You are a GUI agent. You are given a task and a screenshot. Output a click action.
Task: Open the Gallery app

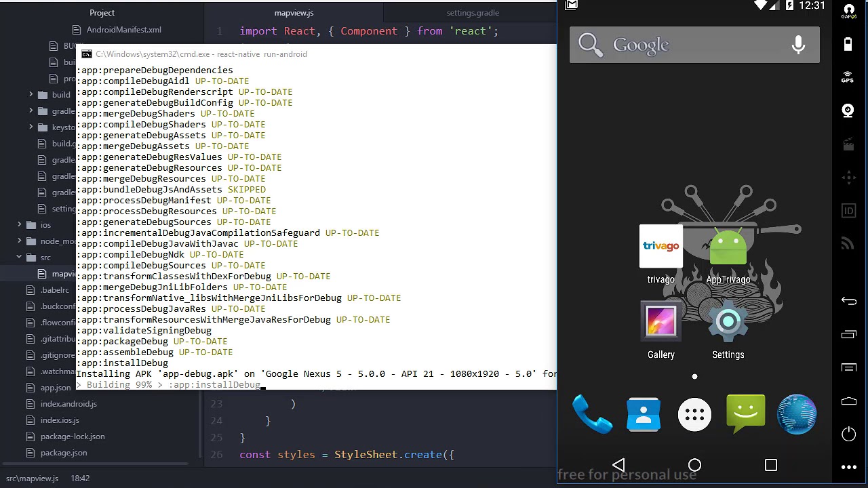pyautogui.click(x=660, y=330)
